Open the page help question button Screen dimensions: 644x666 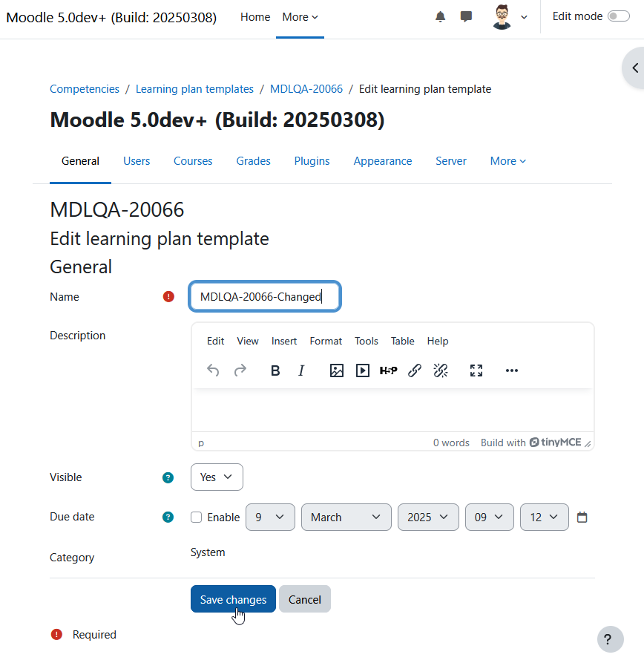[x=610, y=639]
